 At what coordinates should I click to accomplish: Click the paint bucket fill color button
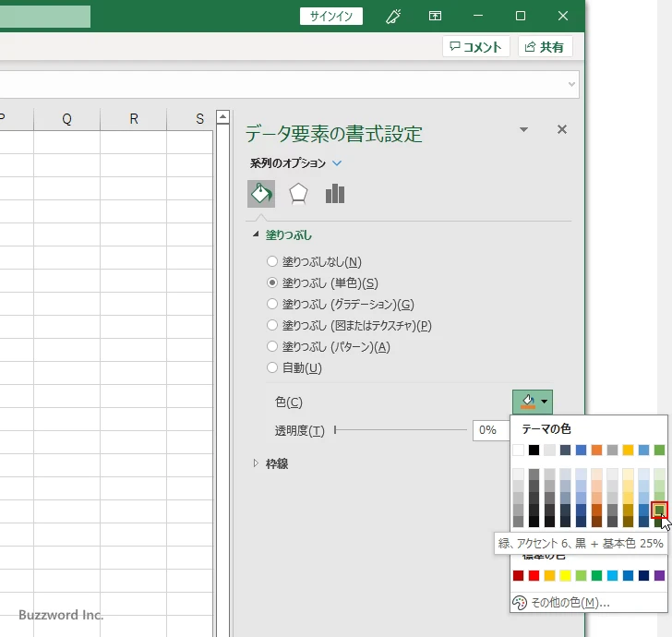point(528,402)
